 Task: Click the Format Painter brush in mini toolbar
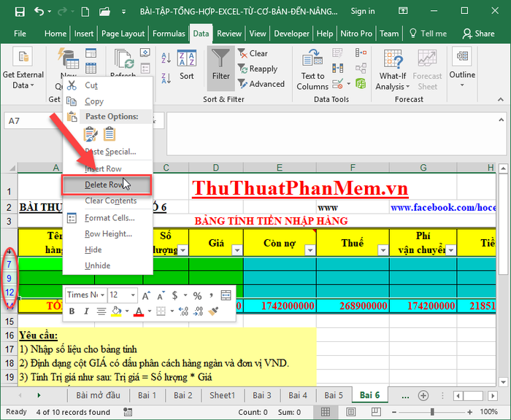pyautogui.click(x=214, y=311)
